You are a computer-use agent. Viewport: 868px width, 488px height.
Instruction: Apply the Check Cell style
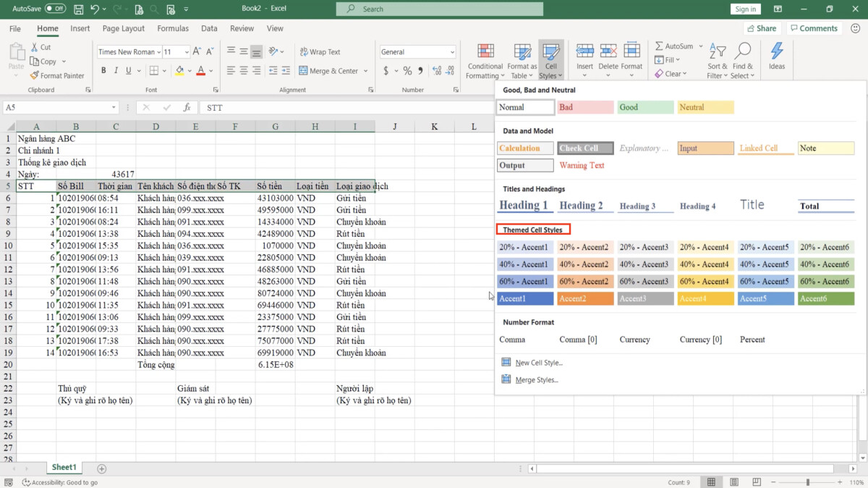pyautogui.click(x=585, y=148)
